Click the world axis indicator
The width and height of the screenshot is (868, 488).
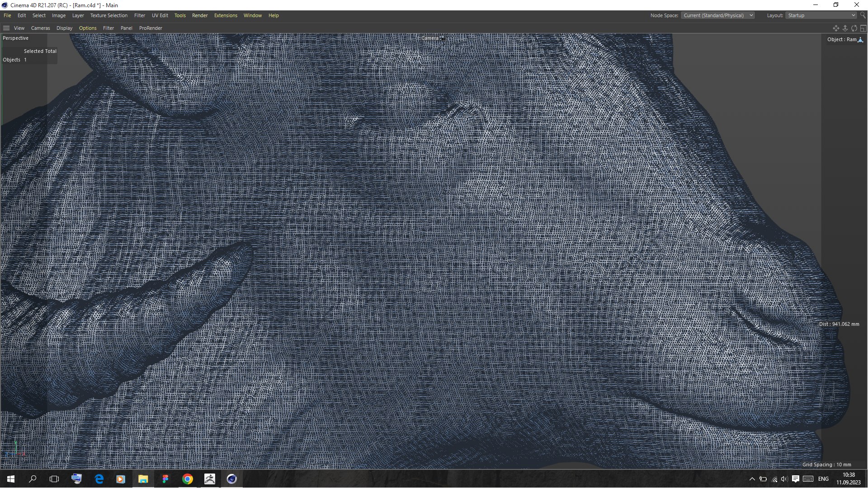(15, 449)
